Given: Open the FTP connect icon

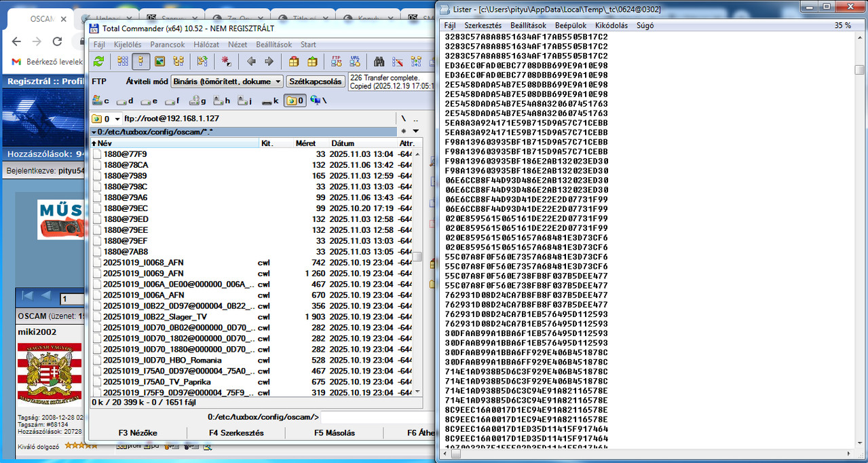Looking at the screenshot, I should 337,62.
